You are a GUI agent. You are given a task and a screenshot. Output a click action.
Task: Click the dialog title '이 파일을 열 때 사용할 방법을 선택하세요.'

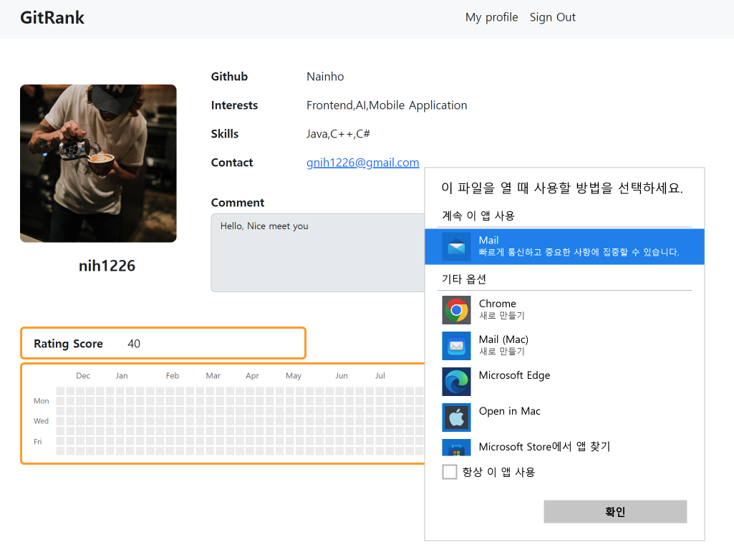[562, 188]
